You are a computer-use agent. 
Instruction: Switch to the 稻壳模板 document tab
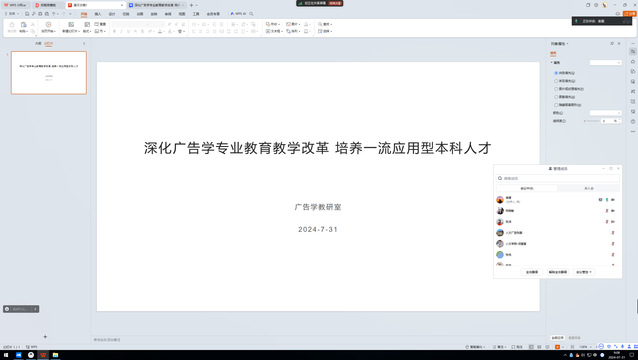pos(48,5)
